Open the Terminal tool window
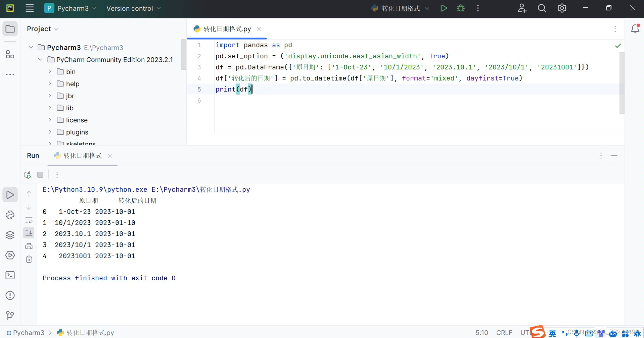The height and width of the screenshot is (338, 644). 10,275
